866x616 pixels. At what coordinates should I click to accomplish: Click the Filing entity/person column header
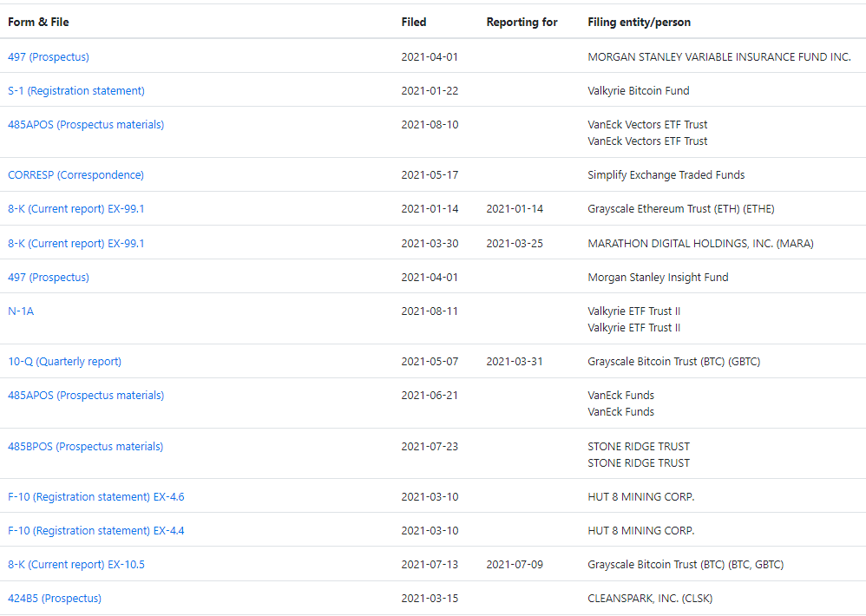tap(639, 22)
